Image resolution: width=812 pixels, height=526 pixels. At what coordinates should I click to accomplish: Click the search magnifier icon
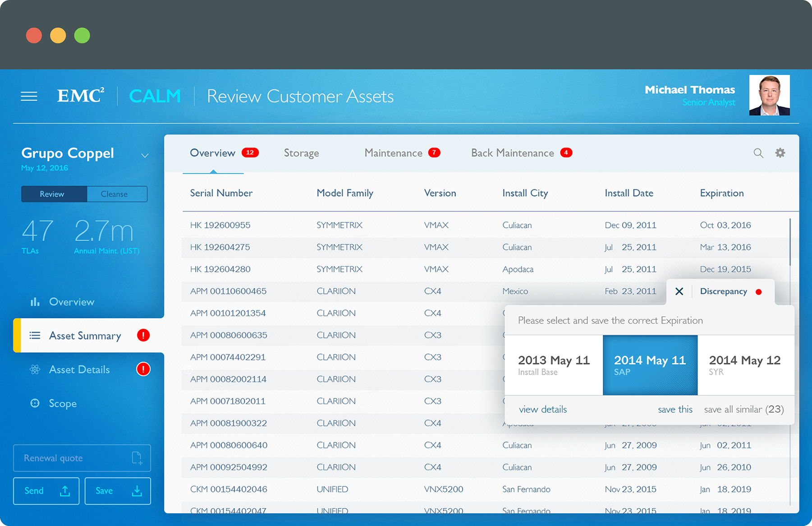coord(758,153)
